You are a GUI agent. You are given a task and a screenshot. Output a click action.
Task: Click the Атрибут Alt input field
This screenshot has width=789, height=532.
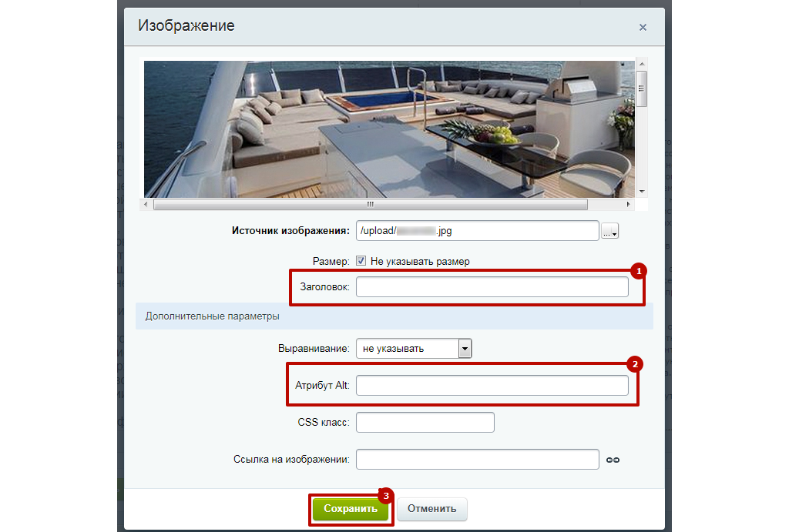(x=492, y=385)
